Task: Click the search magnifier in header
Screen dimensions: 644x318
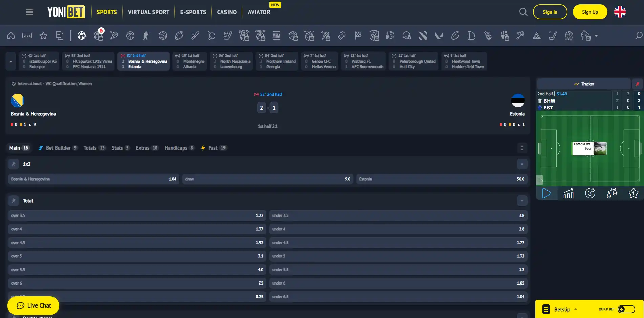Action: click(x=523, y=12)
